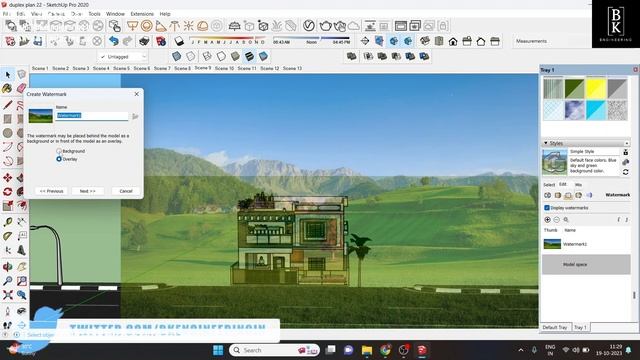Add a watermark with plus icon
Screen dimensions: 640x360
point(547,220)
